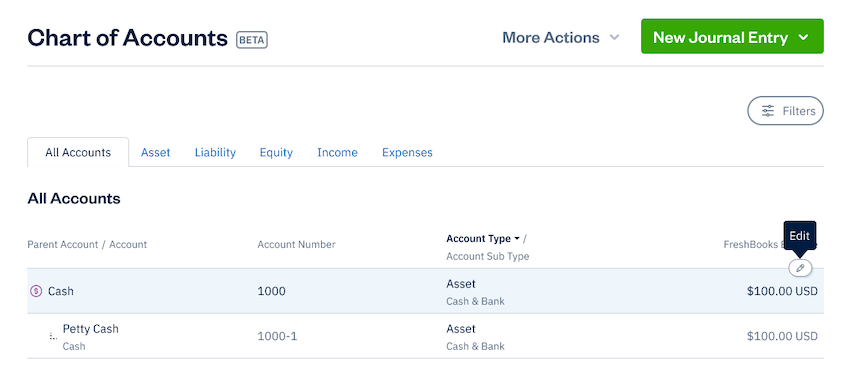Image resolution: width=852 pixels, height=366 pixels.
Task: Click the Account Number column header
Action: (x=296, y=244)
